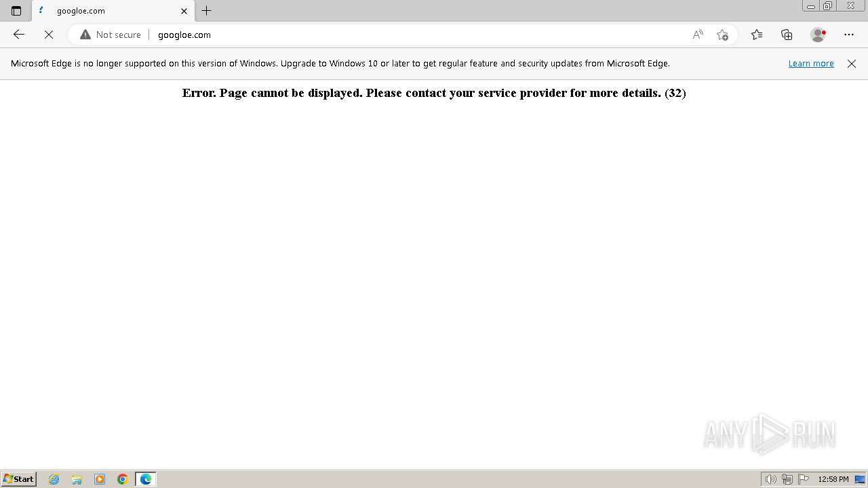Viewport: 868px width, 488px height.
Task: Open the network status tray icon
Action: (x=787, y=479)
